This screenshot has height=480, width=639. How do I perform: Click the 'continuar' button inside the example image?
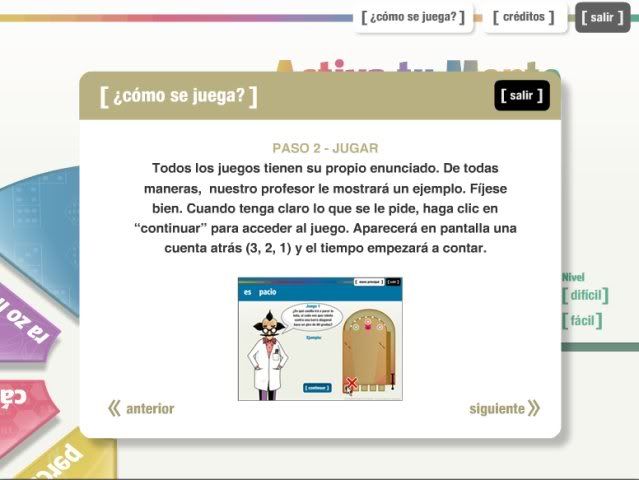[x=317, y=388]
